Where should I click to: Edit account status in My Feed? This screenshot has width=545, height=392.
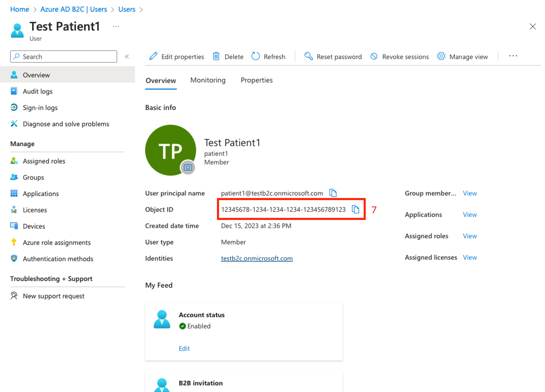click(184, 348)
